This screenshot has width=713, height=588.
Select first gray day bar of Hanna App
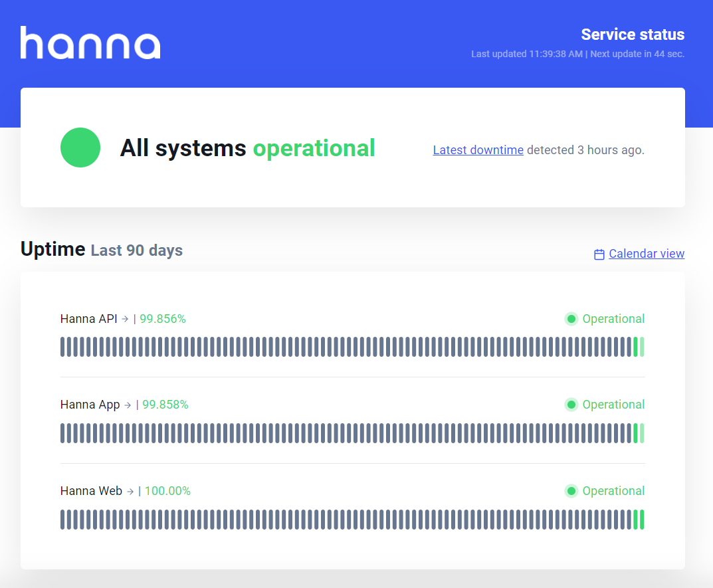[62, 433]
